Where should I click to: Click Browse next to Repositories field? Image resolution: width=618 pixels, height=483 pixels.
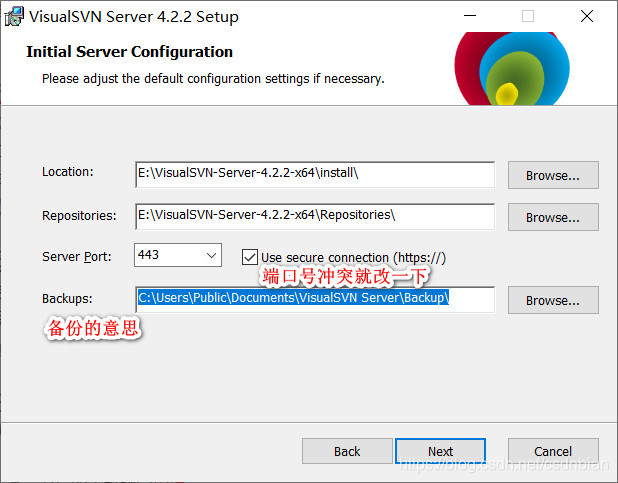tap(553, 217)
